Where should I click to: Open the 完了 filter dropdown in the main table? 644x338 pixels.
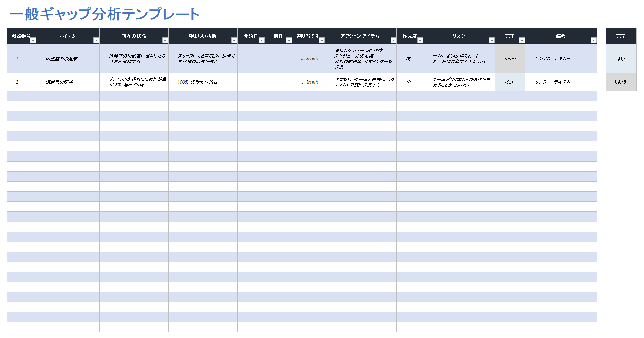click(522, 41)
